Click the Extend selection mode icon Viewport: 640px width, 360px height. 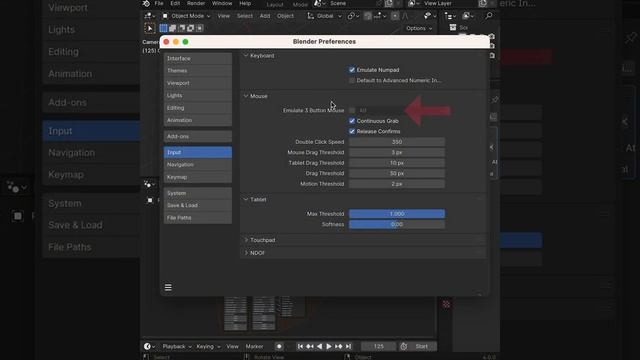pyautogui.click(x=172, y=28)
